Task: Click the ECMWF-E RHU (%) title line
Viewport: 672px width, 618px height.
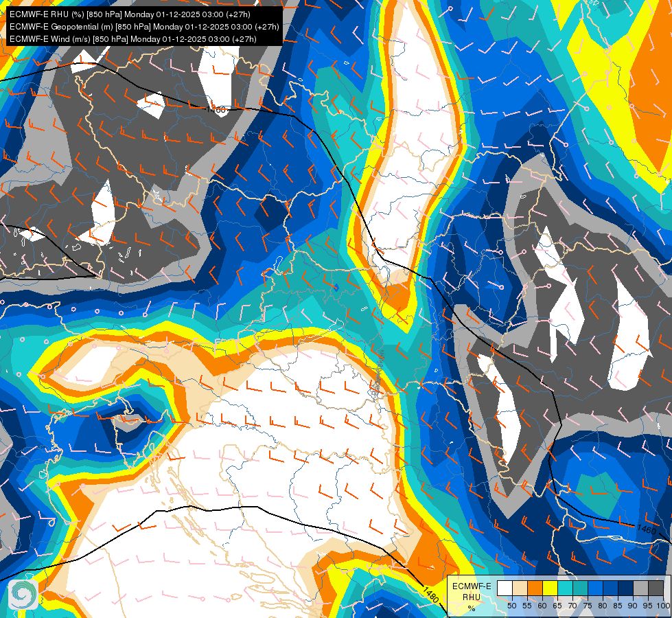Action: (x=130, y=14)
